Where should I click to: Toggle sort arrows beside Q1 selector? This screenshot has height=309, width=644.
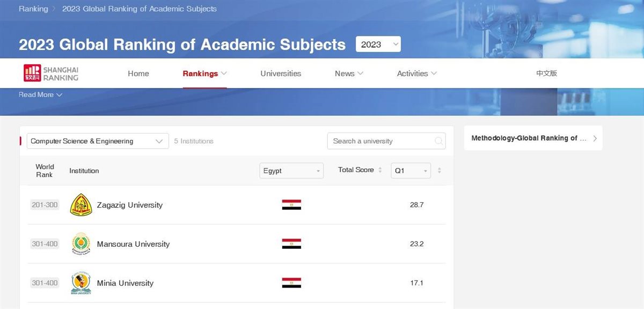[440, 171]
